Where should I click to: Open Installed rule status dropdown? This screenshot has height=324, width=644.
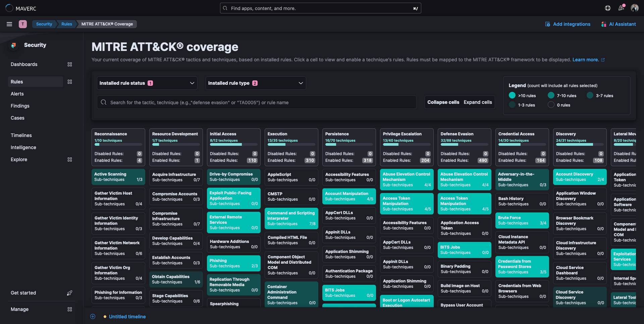(x=147, y=83)
